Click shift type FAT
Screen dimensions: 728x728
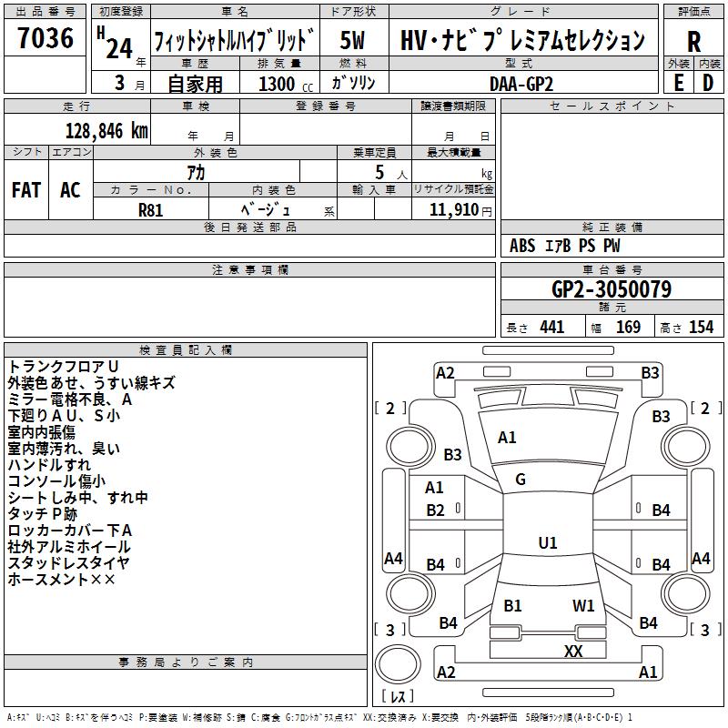coord(26,190)
